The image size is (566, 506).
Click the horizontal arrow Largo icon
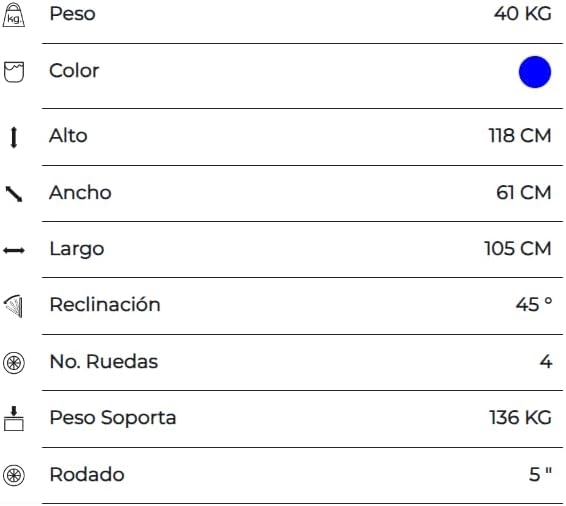[14, 250]
